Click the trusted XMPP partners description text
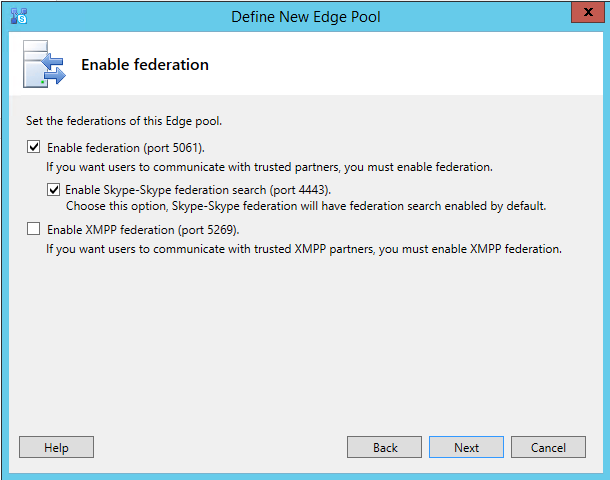 coord(304,249)
